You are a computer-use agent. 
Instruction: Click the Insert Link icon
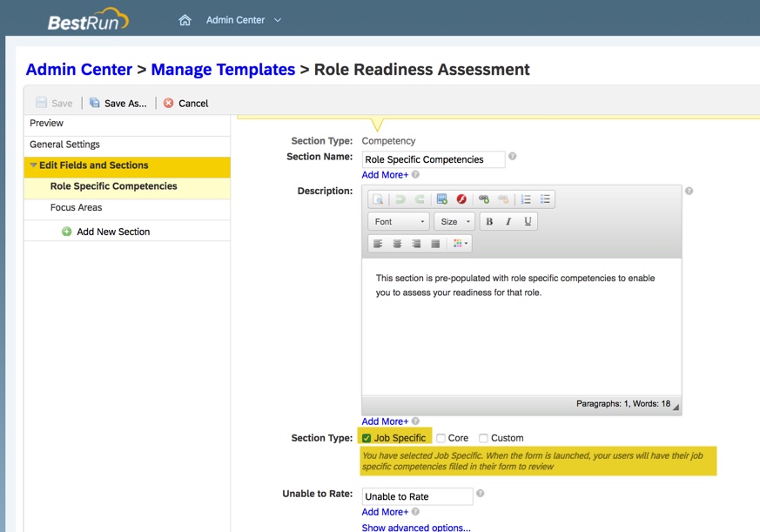pos(484,199)
